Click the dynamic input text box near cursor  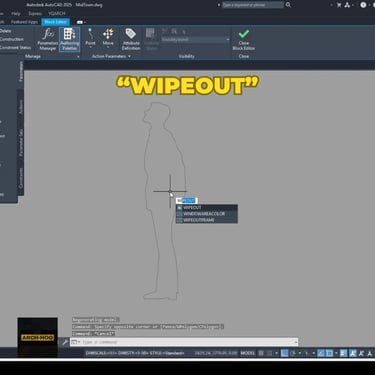tap(187, 200)
